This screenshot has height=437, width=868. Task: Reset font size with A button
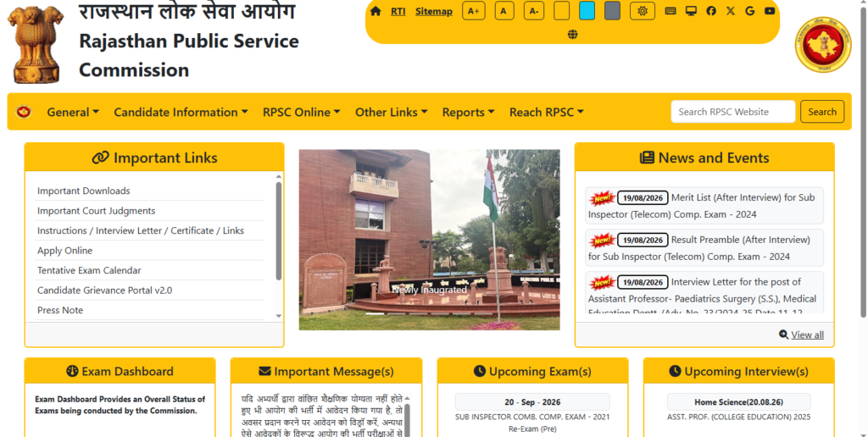tap(504, 11)
